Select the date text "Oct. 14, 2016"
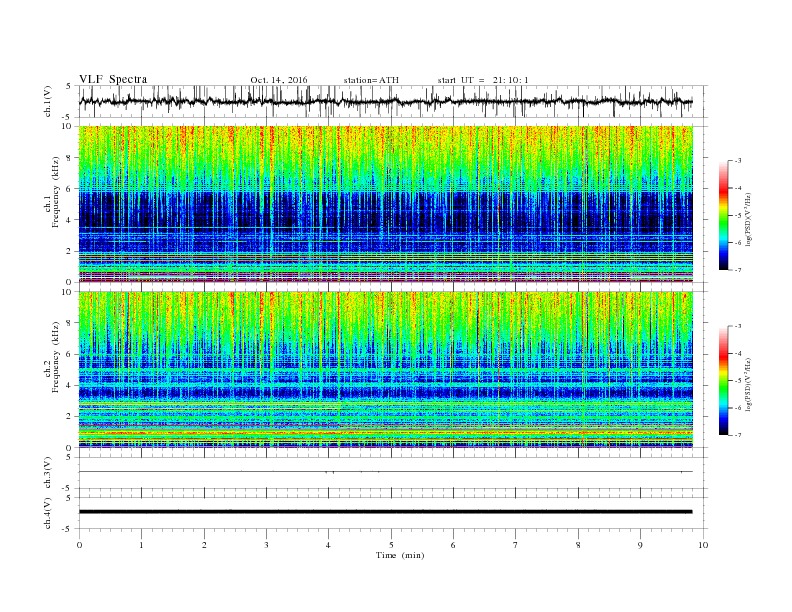The width and height of the screenshot is (792, 612). 278,80
